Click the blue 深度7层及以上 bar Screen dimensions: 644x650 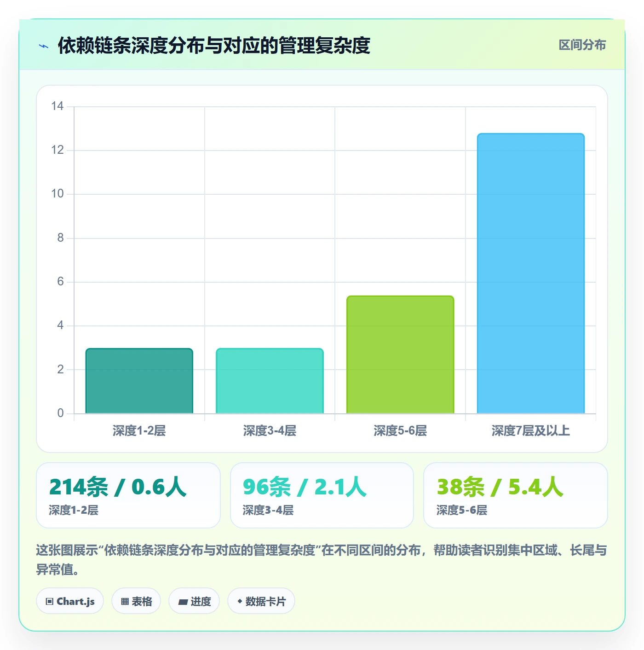[531, 273]
